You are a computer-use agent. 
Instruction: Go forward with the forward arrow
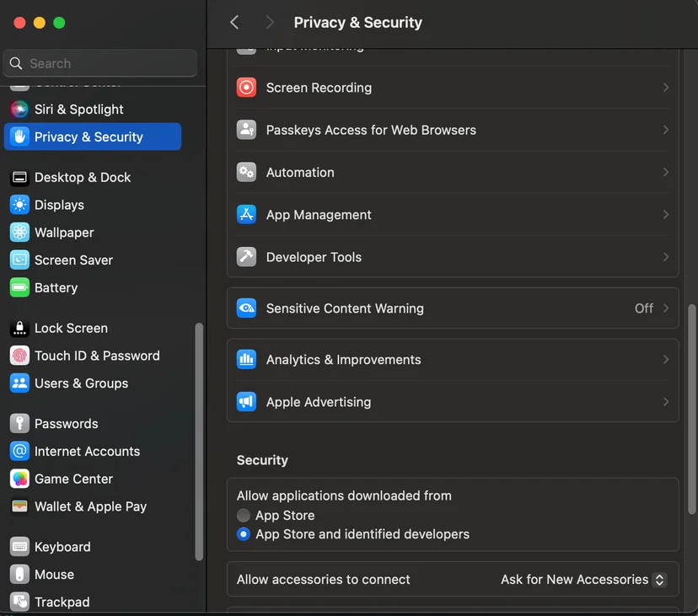tap(269, 22)
